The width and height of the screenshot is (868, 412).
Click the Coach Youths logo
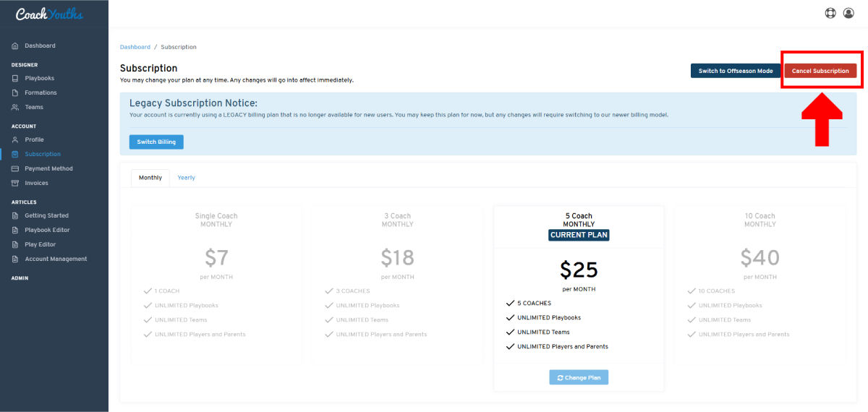[49, 14]
